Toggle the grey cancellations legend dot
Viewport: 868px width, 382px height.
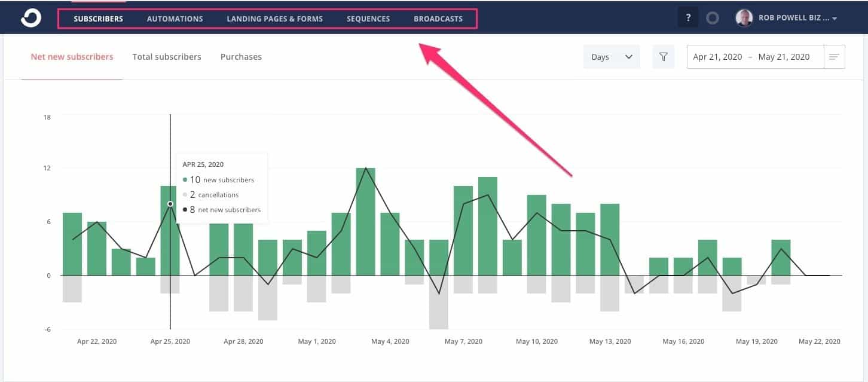185,194
